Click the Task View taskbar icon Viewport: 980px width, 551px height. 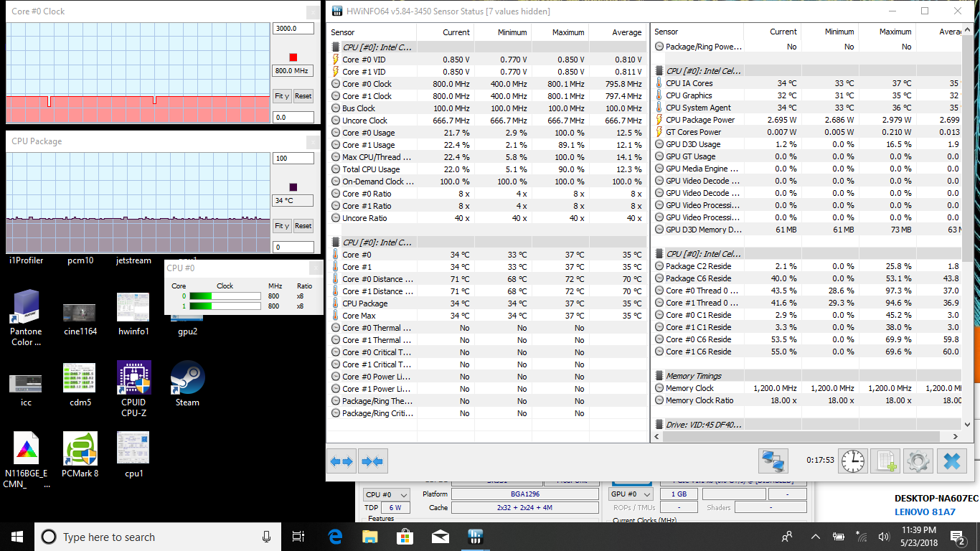298,536
